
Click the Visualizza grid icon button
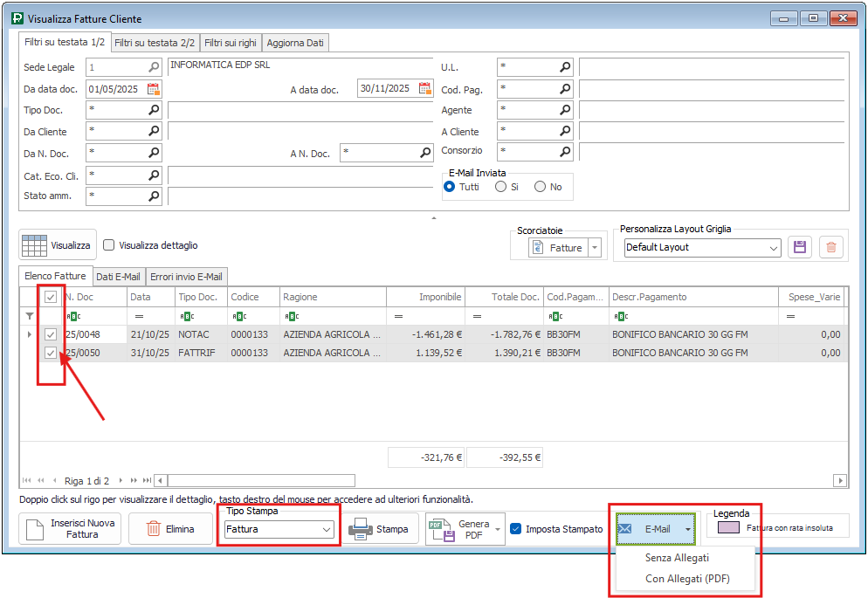pyautogui.click(x=58, y=245)
